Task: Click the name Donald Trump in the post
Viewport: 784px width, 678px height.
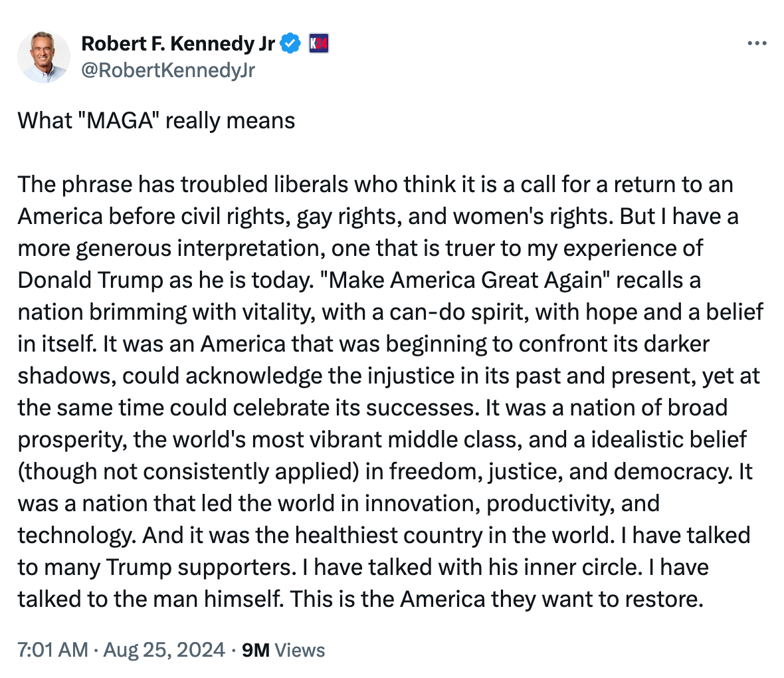Action: pyautogui.click(x=90, y=280)
